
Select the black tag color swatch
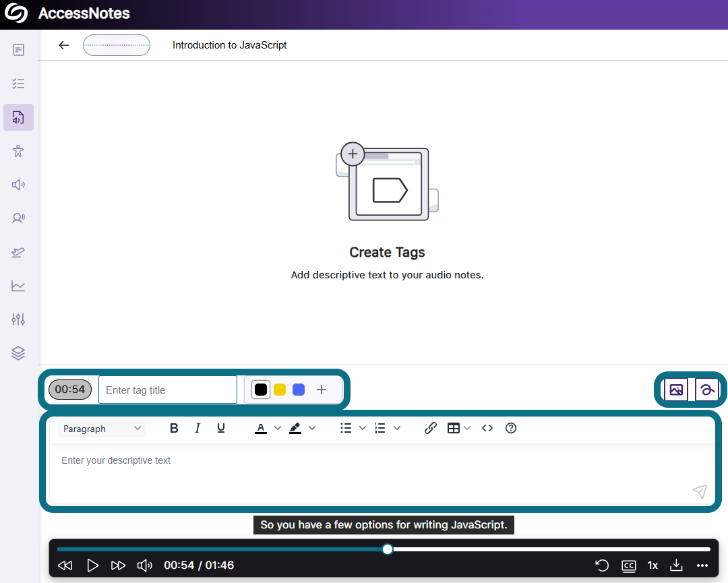point(261,390)
